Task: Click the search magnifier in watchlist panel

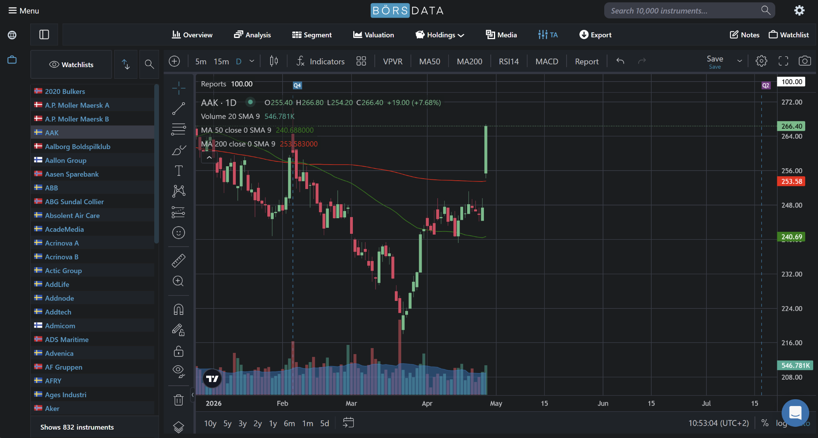Action: coord(149,64)
